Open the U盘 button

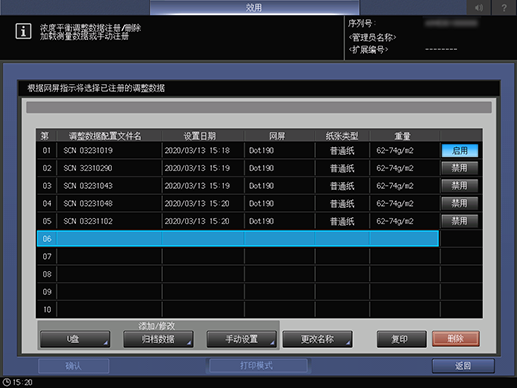click(x=75, y=339)
